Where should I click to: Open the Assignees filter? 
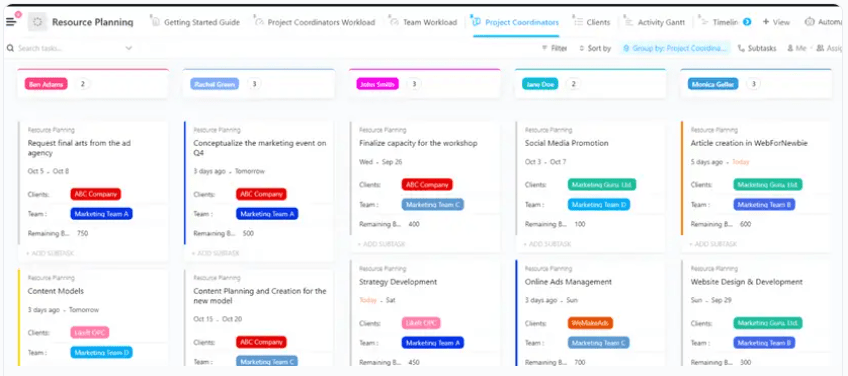click(x=829, y=48)
